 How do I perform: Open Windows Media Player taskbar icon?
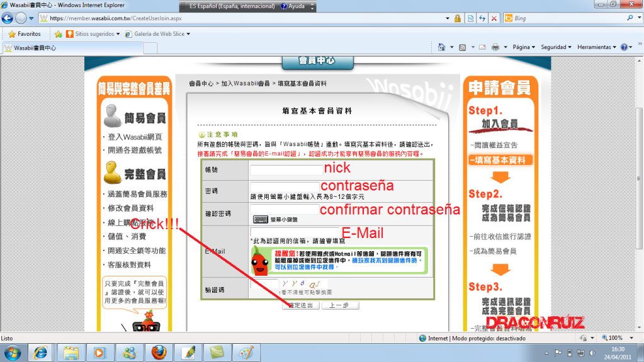[99, 353]
